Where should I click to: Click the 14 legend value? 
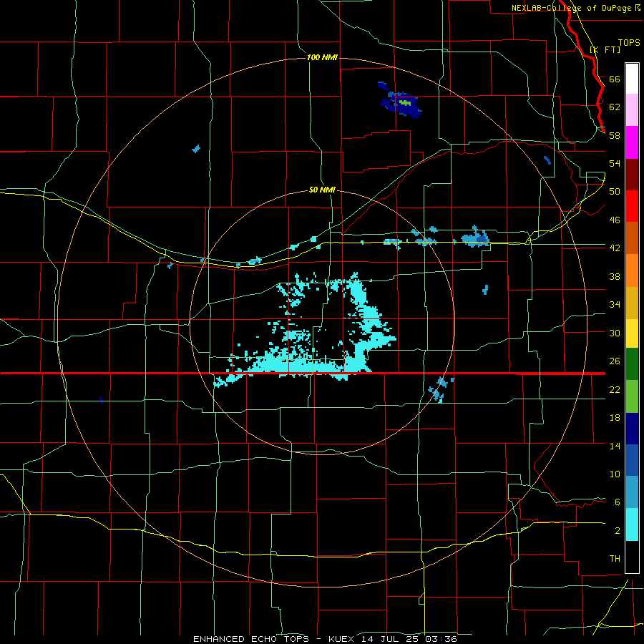pos(615,446)
